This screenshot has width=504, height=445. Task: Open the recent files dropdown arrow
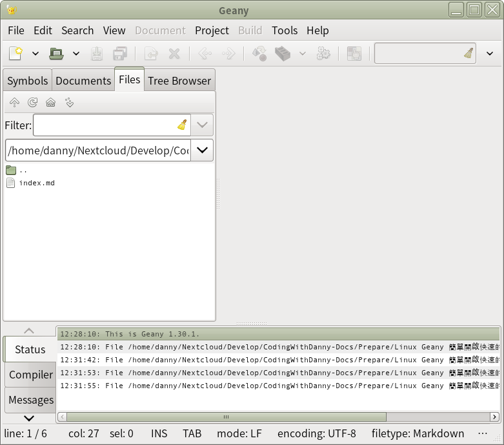(76, 54)
